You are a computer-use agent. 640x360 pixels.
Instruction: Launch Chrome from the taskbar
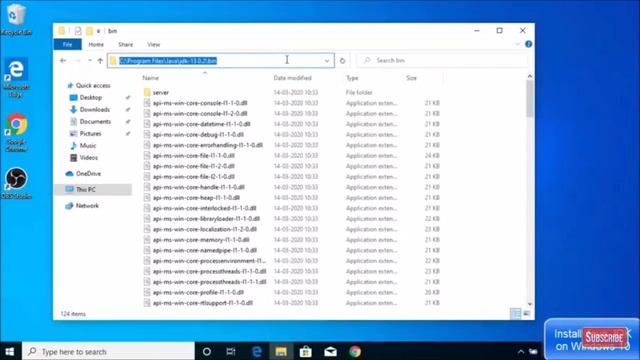coord(355,351)
